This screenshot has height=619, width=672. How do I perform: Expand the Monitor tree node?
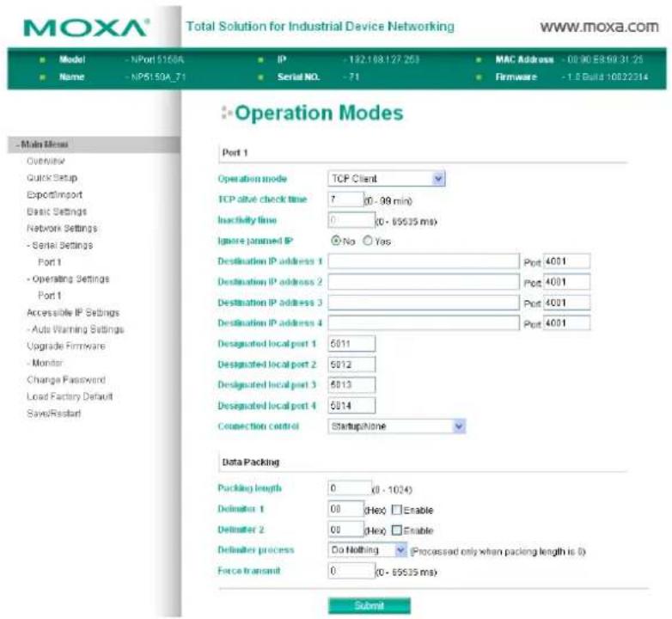point(45,363)
